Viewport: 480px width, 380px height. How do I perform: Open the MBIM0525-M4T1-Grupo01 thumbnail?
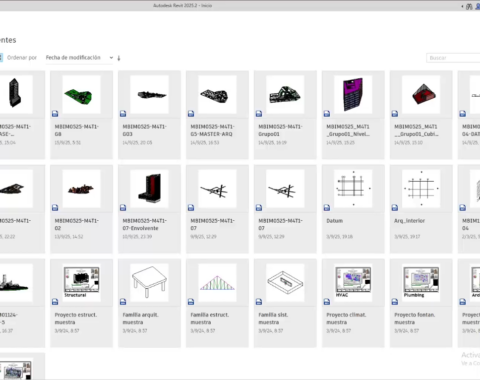[x=285, y=95]
